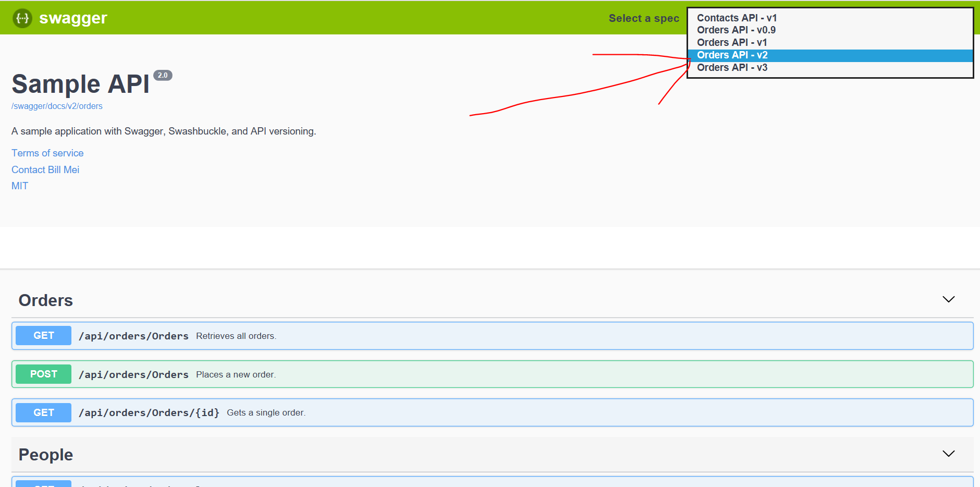
Task: Click the Gets a single order description
Action: point(266,413)
